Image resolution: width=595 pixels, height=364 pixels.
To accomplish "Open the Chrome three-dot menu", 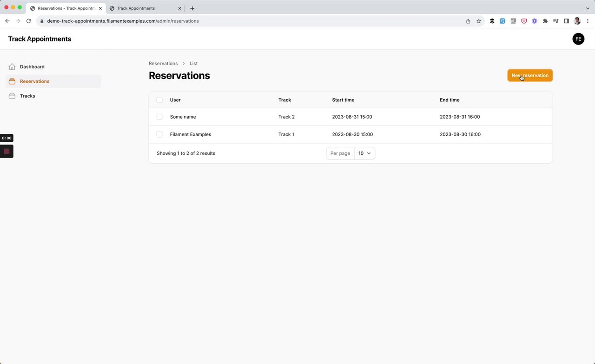I will 588,21.
